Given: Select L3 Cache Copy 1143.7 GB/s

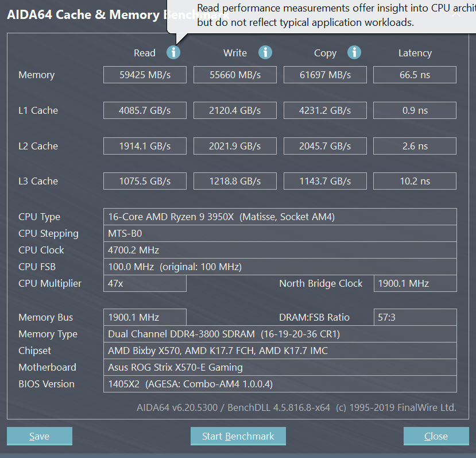Looking at the screenshot, I should click(325, 181).
